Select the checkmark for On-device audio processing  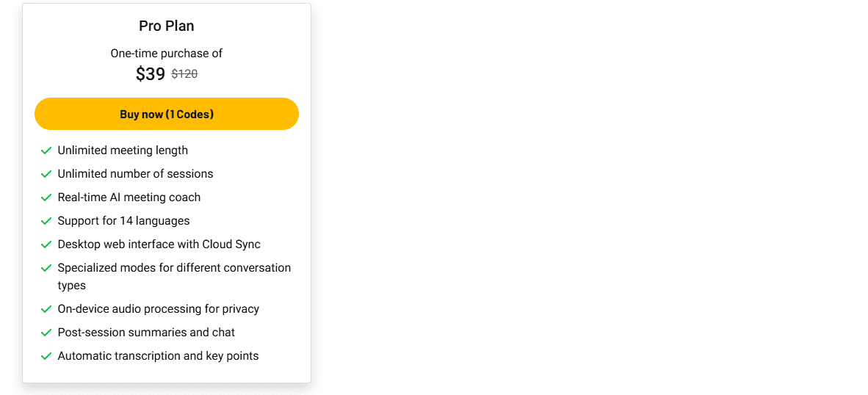click(46, 309)
